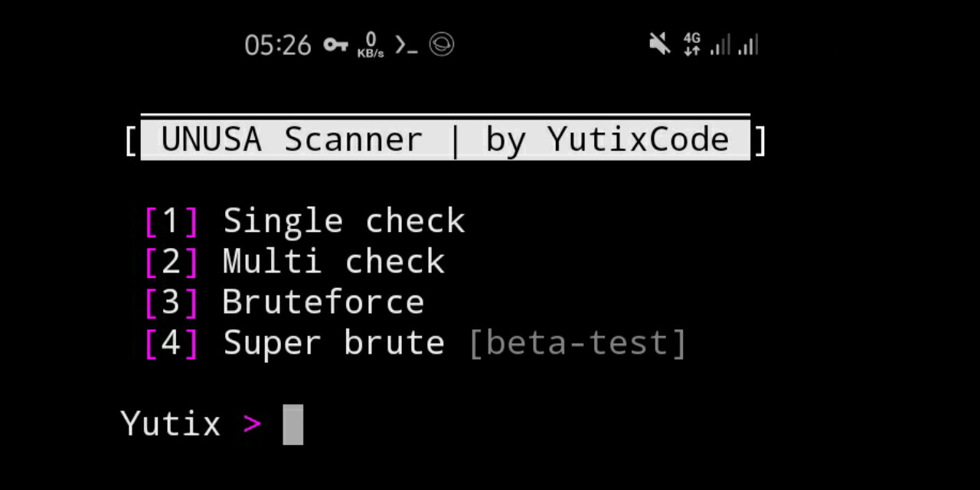Place cursor at the Yutix prompt
This screenshot has height=490, width=980.
pyautogui.click(x=170, y=423)
